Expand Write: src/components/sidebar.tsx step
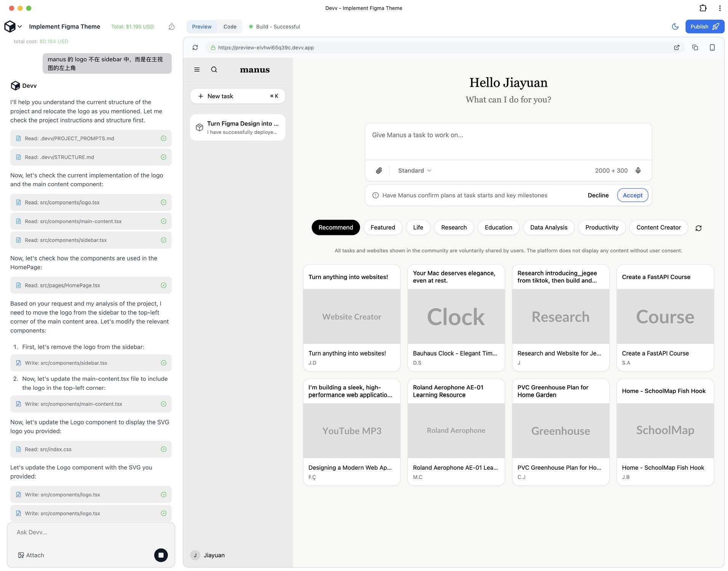 click(x=91, y=363)
